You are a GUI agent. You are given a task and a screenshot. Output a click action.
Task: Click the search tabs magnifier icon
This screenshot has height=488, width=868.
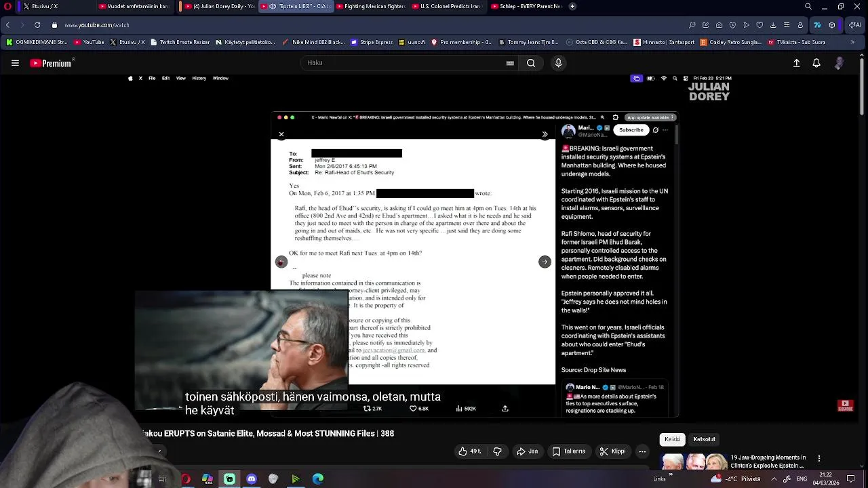808,7
